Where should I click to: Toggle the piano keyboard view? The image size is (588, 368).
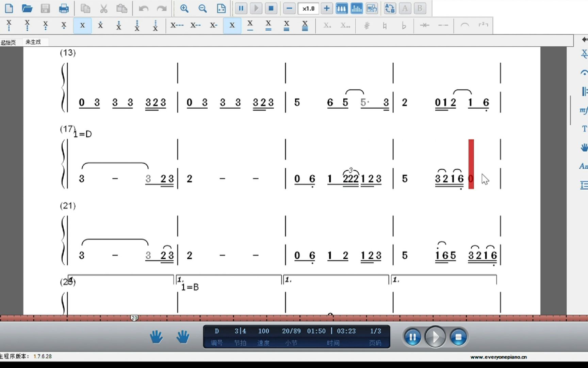click(x=341, y=9)
